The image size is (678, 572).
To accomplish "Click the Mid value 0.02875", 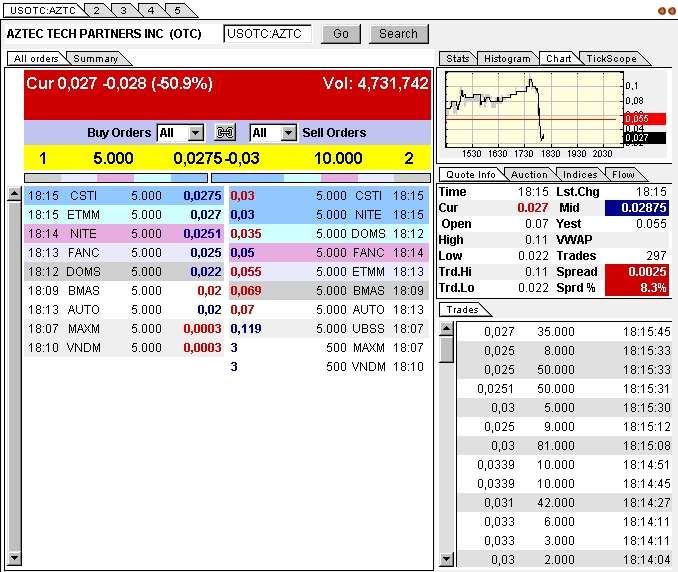I will click(x=636, y=208).
